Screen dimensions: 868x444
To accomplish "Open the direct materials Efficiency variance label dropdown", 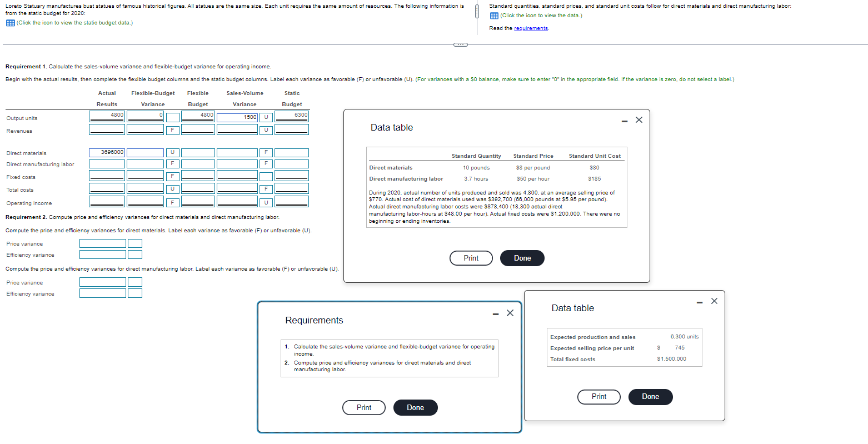I will (135, 255).
